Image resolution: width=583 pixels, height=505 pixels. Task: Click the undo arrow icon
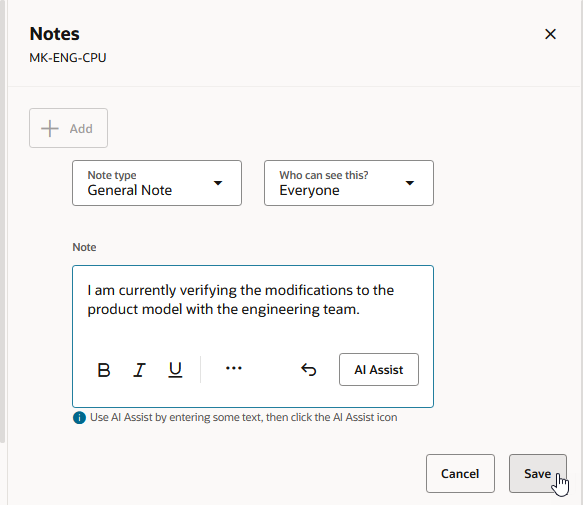coord(309,370)
